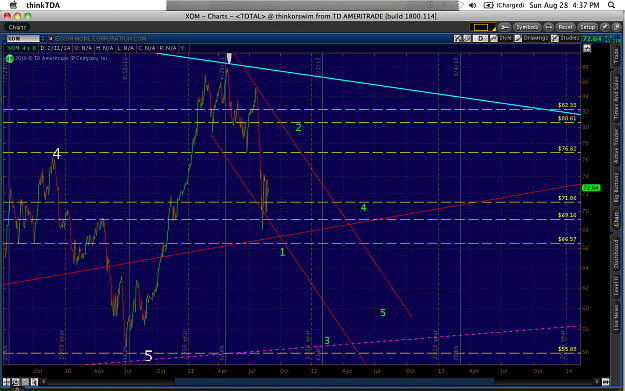Click the print icon button

click(x=548, y=27)
